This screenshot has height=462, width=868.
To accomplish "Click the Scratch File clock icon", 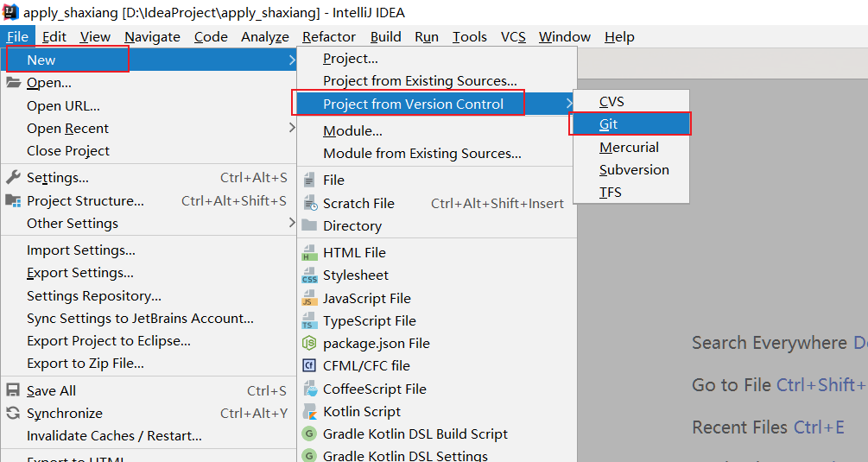I will (x=310, y=203).
